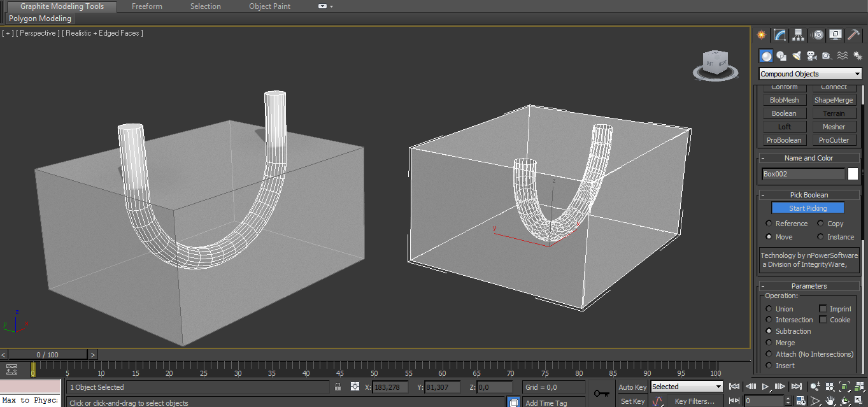Play the animation
The height and width of the screenshot is (407, 868).
click(x=765, y=387)
